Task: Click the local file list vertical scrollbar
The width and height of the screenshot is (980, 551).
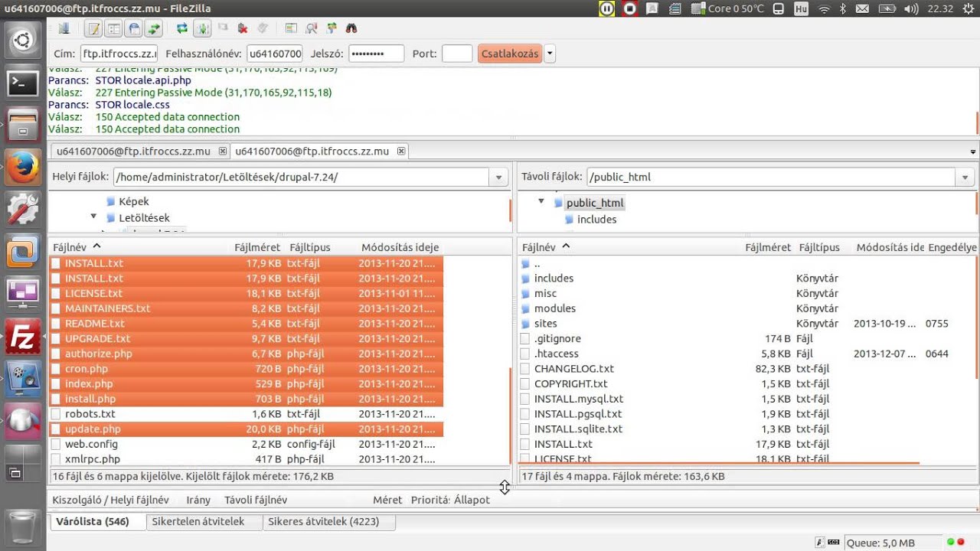Action: click(510, 416)
